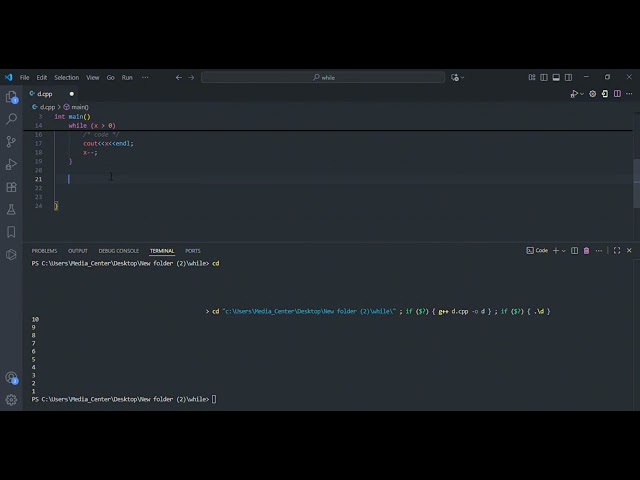This screenshot has width=640, height=480.
Task: Click the sticky 'while (x > 0)' line
Action: coord(92,125)
